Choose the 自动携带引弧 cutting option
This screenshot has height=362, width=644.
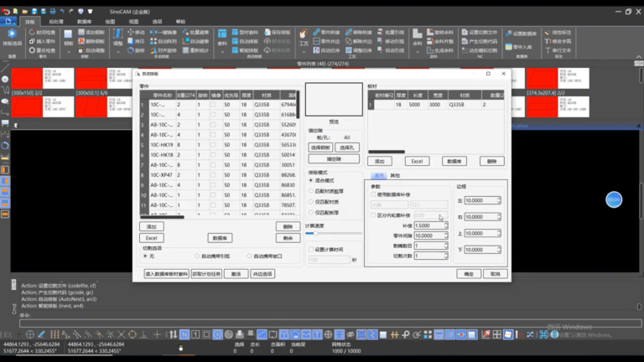[x=197, y=256]
